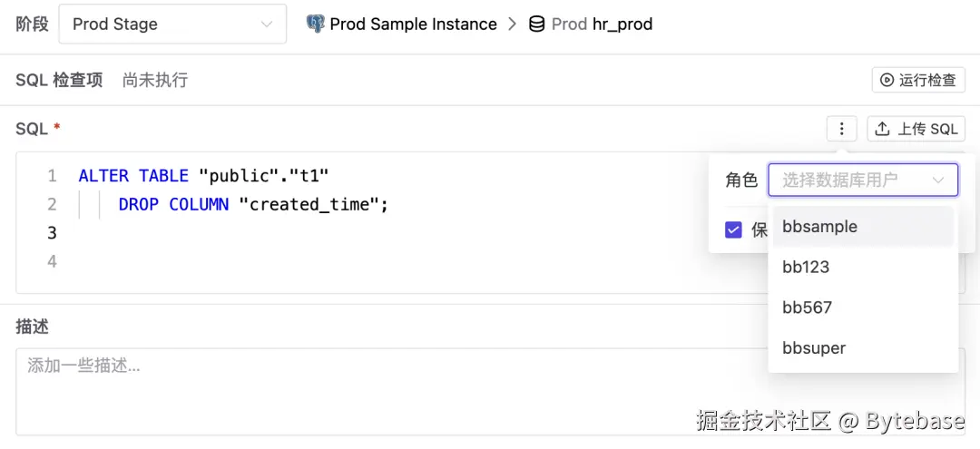Choose the bb123 database user
The width and height of the screenshot is (980, 449).
pos(806,267)
